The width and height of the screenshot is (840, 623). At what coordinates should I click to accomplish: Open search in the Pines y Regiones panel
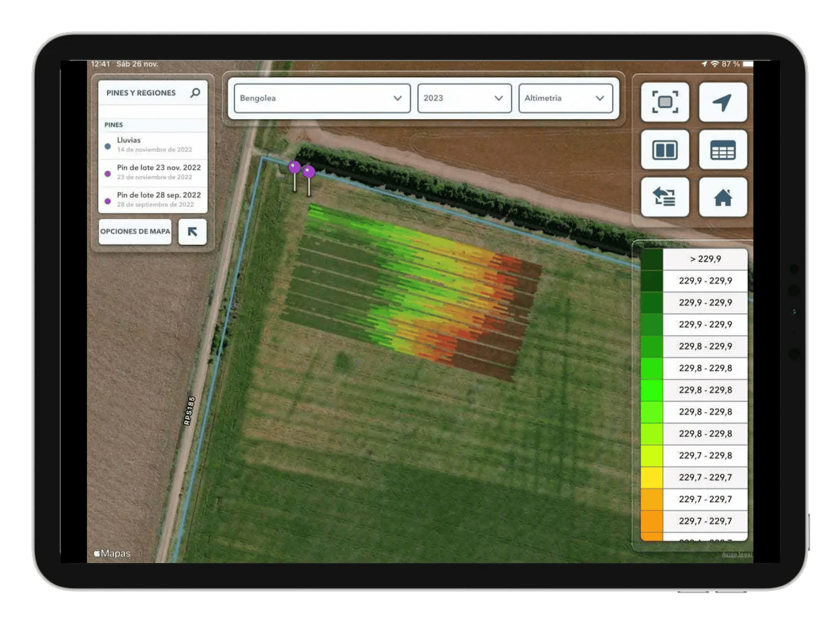pyautogui.click(x=195, y=92)
